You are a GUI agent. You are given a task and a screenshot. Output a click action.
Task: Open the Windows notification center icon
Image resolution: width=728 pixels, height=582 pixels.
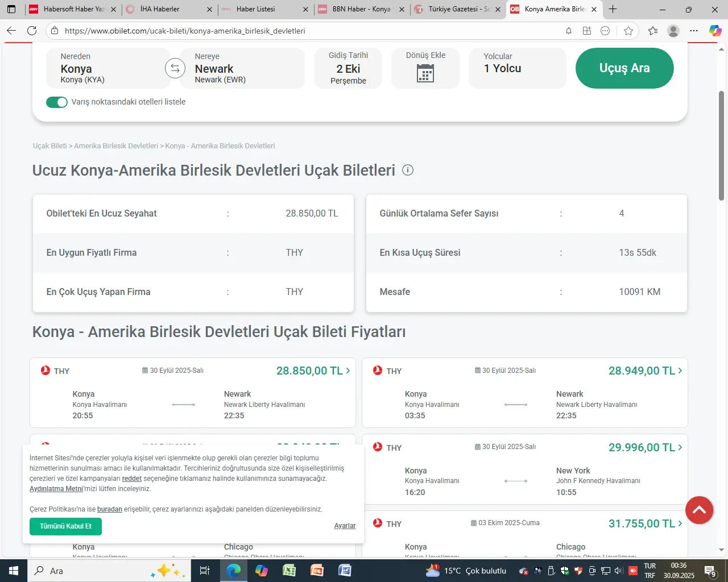pyautogui.click(x=710, y=571)
